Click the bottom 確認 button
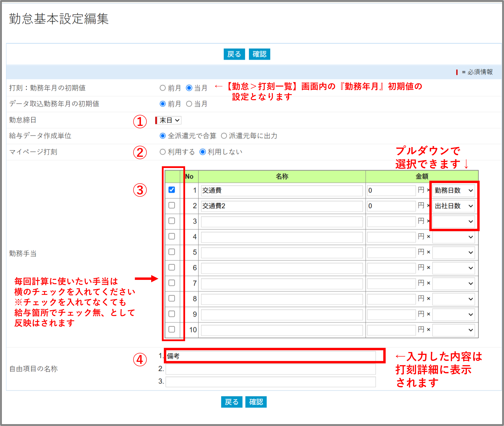The image size is (504, 426). pos(256,402)
